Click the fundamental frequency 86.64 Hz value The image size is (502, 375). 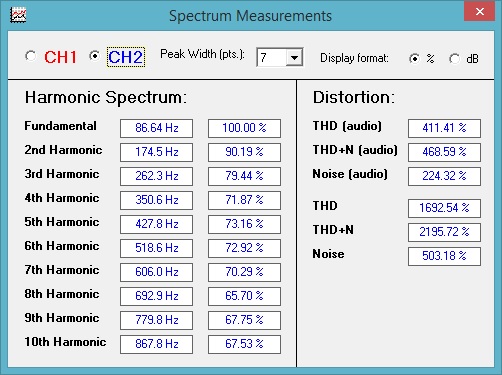point(156,128)
